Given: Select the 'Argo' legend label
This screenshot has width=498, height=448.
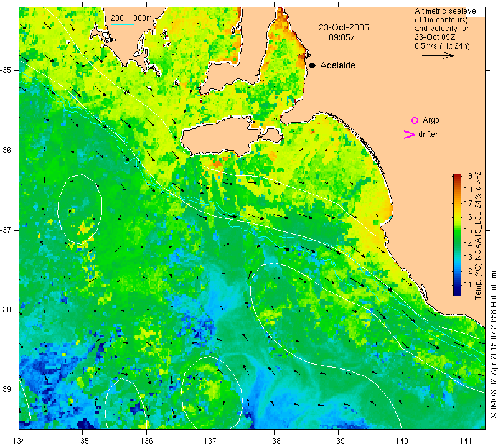Looking at the screenshot, I should [431, 120].
